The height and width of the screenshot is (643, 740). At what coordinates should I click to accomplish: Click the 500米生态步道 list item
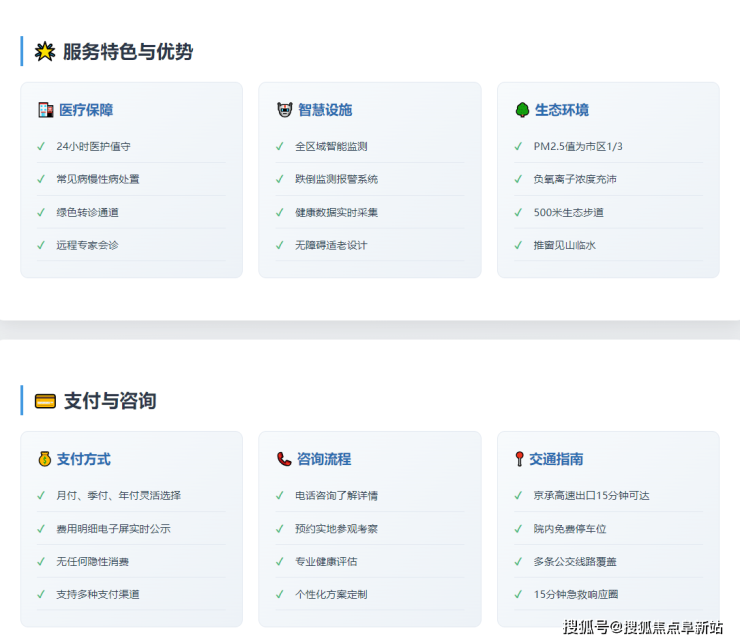click(568, 212)
